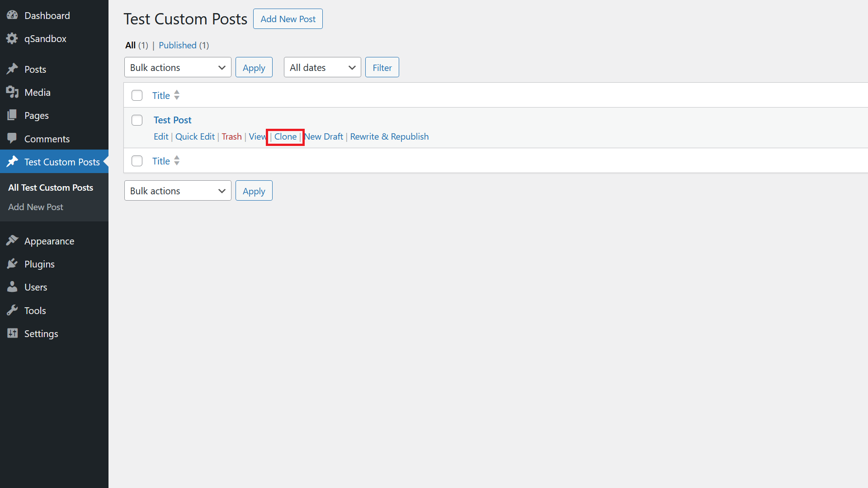Open Appearance menu
Image resolution: width=868 pixels, height=488 pixels.
[54, 241]
